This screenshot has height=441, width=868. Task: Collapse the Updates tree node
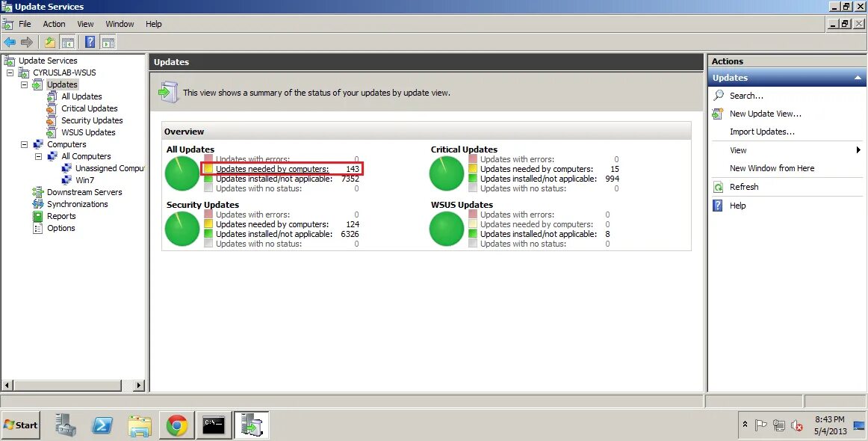[25, 84]
